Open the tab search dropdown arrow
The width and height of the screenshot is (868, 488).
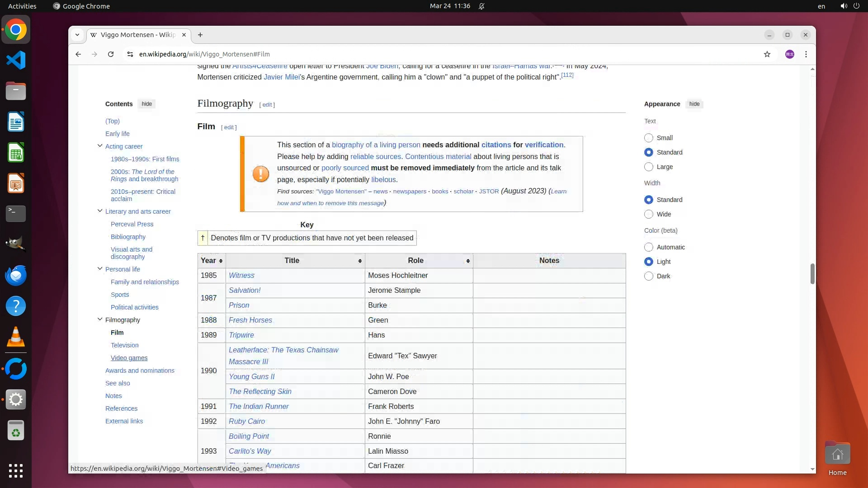(77, 35)
